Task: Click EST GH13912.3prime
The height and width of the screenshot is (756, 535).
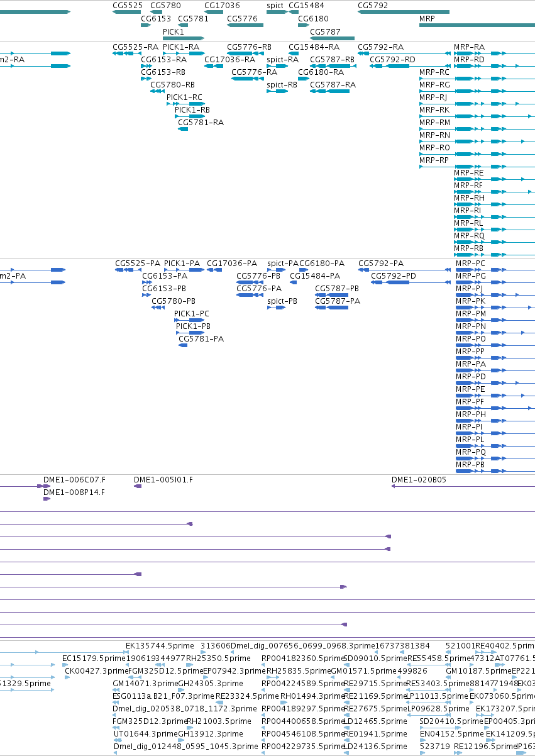Action: tap(211, 733)
